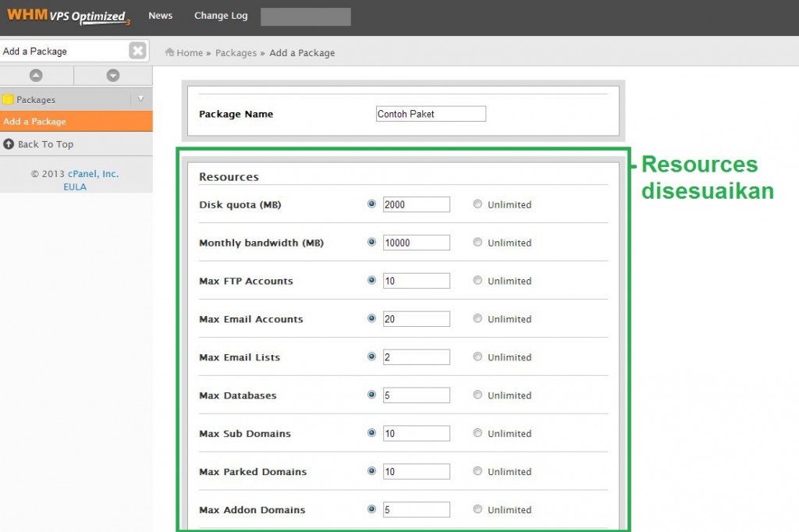Open the News menu
The height and width of the screenshot is (532, 799).
click(x=160, y=16)
